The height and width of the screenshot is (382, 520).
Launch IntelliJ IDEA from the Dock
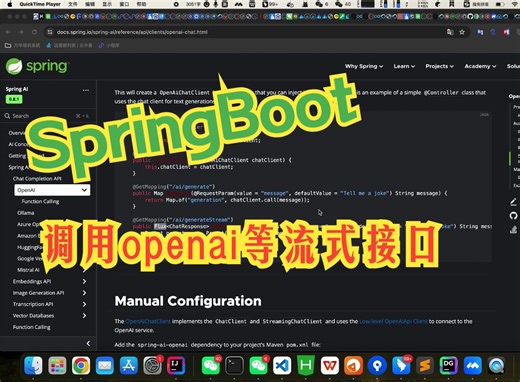176,366
